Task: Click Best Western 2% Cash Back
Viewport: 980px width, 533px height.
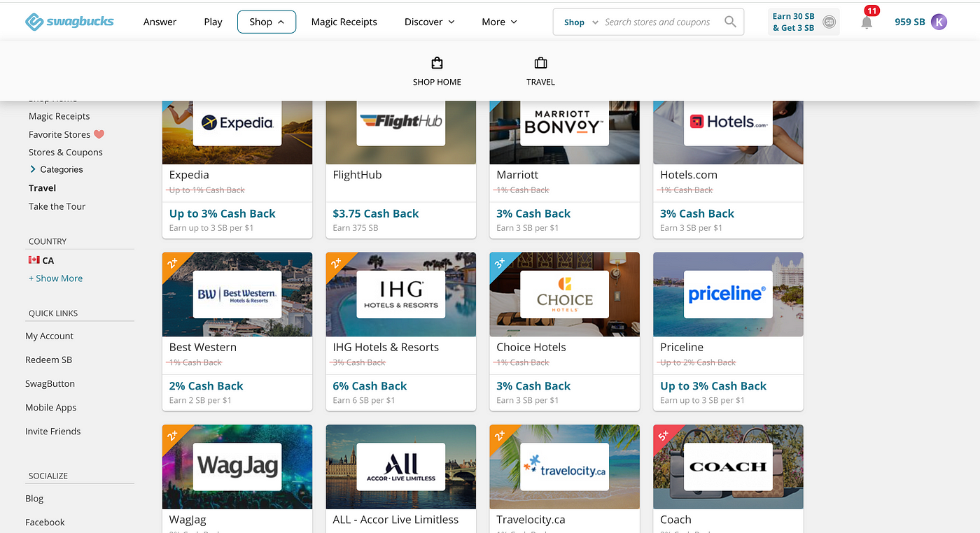Action: tap(206, 385)
